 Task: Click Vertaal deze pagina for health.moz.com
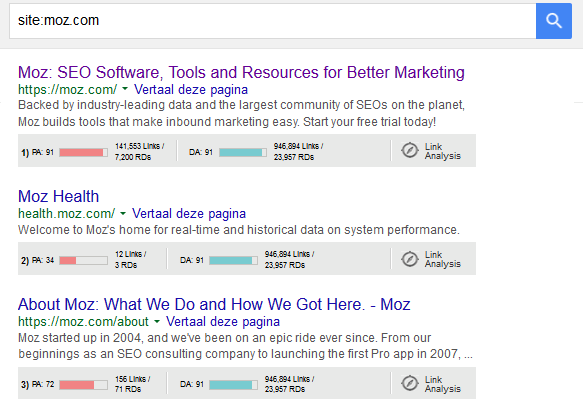pyautogui.click(x=189, y=214)
